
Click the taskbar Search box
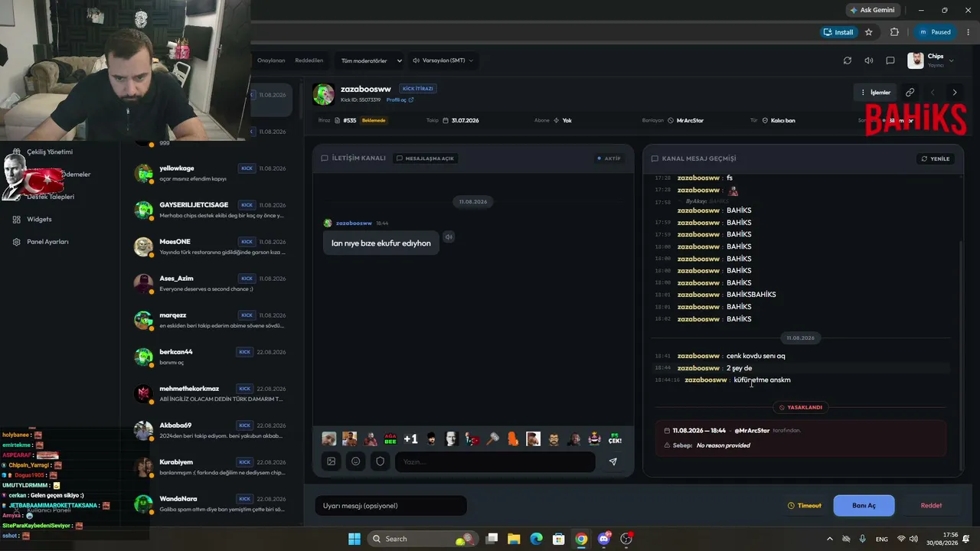[x=422, y=539]
